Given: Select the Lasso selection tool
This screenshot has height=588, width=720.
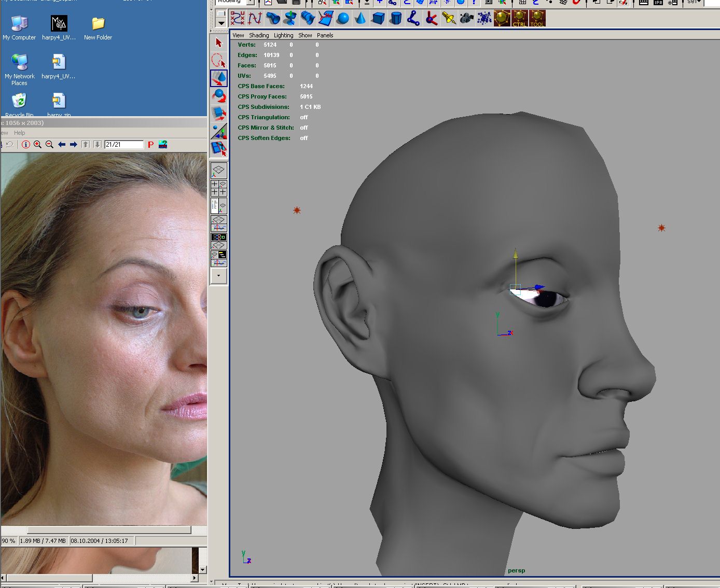Looking at the screenshot, I should [218, 61].
